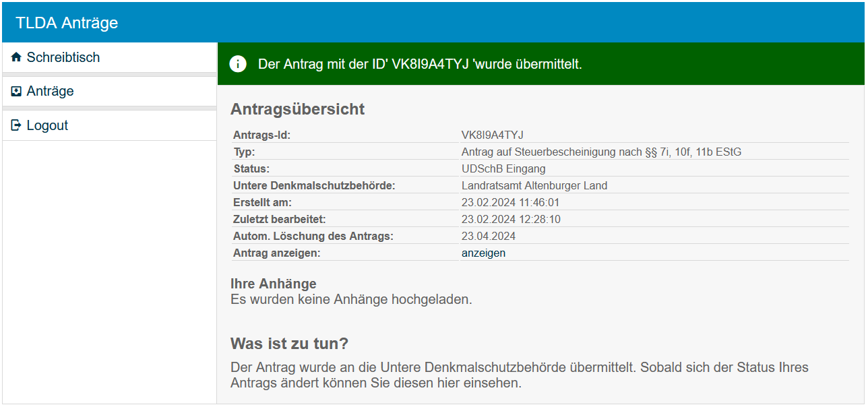Image resolution: width=868 pixels, height=407 pixels.
Task: Click the exit icon beside Logout
Action: tap(17, 125)
